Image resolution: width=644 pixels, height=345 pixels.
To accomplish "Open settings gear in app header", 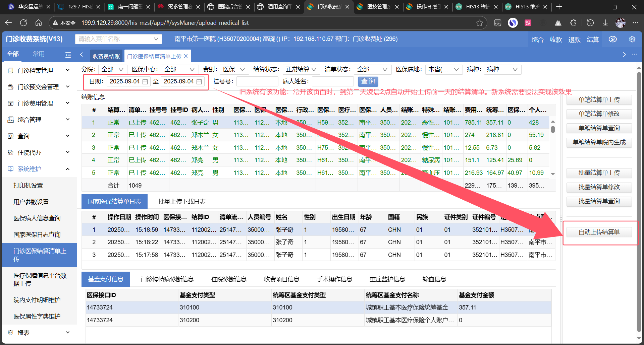I will [x=632, y=39].
